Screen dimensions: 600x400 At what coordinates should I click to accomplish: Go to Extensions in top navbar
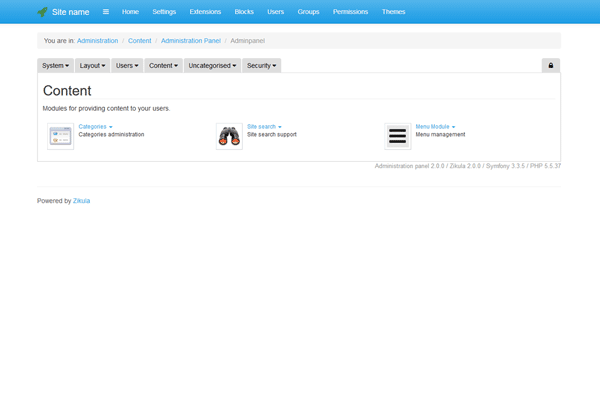tap(205, 12)
